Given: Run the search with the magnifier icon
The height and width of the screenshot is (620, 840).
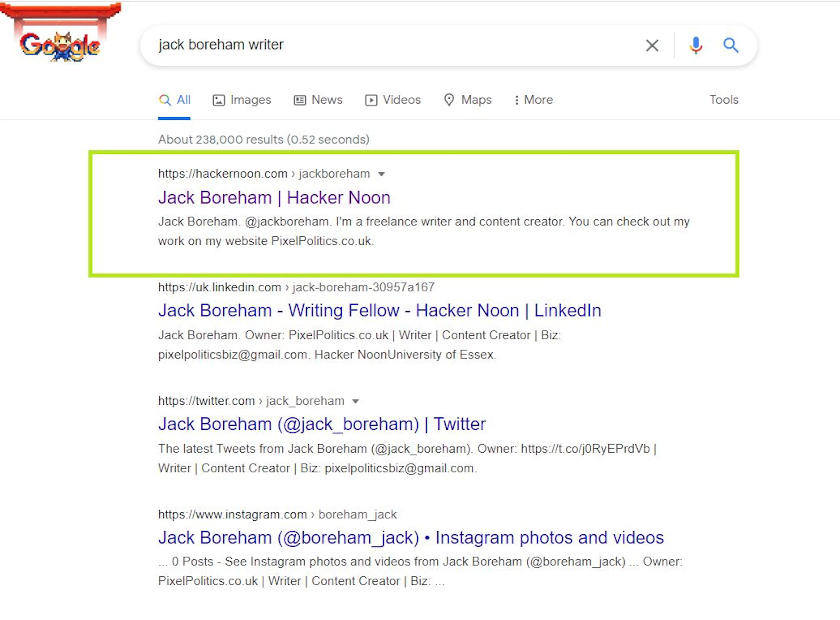Looking at the screenshot, I should click(x=730, y=45).
